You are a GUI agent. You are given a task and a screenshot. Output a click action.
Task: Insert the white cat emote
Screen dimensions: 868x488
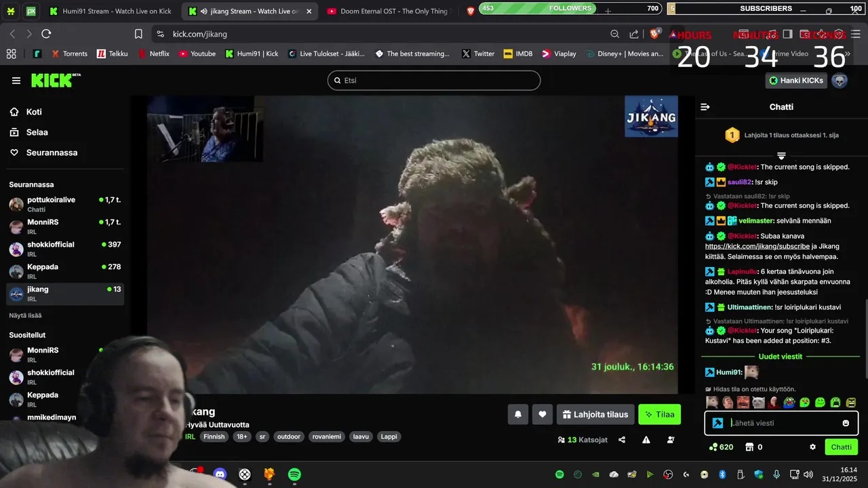(x=758, y=402)
